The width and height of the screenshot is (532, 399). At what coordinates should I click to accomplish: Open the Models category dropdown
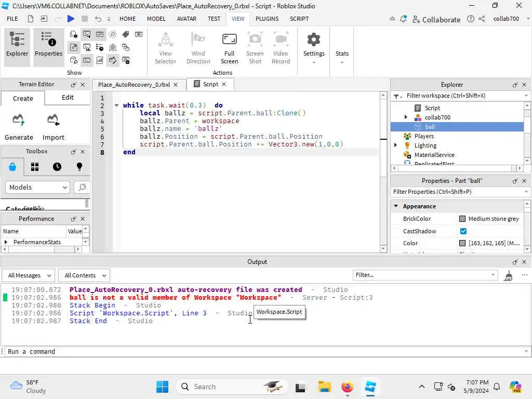(37, 187)
